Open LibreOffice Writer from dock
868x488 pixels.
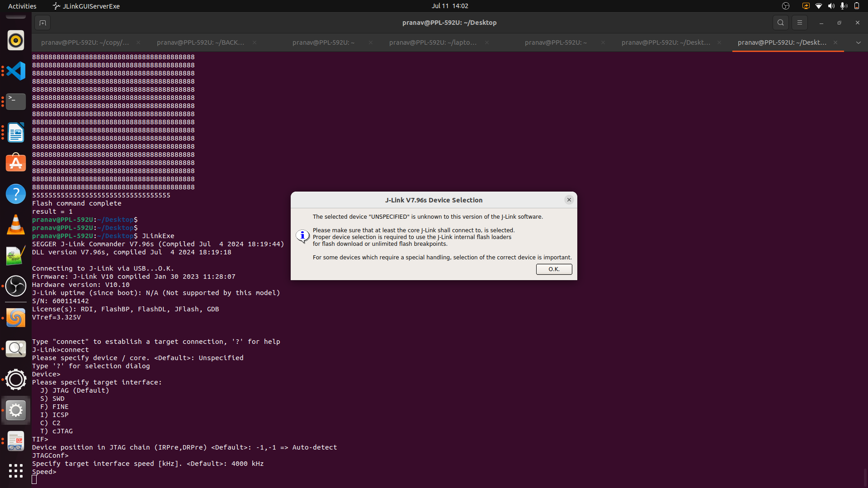pos(16,132)
